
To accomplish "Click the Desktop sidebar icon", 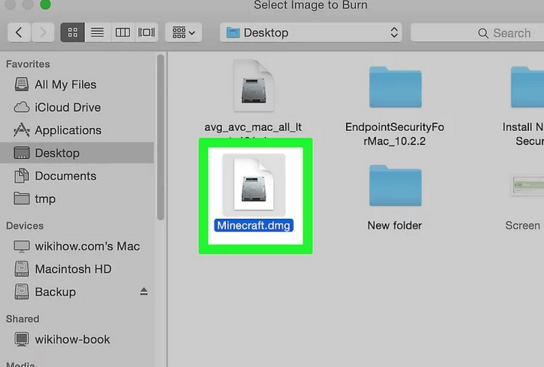I will 22,153.
